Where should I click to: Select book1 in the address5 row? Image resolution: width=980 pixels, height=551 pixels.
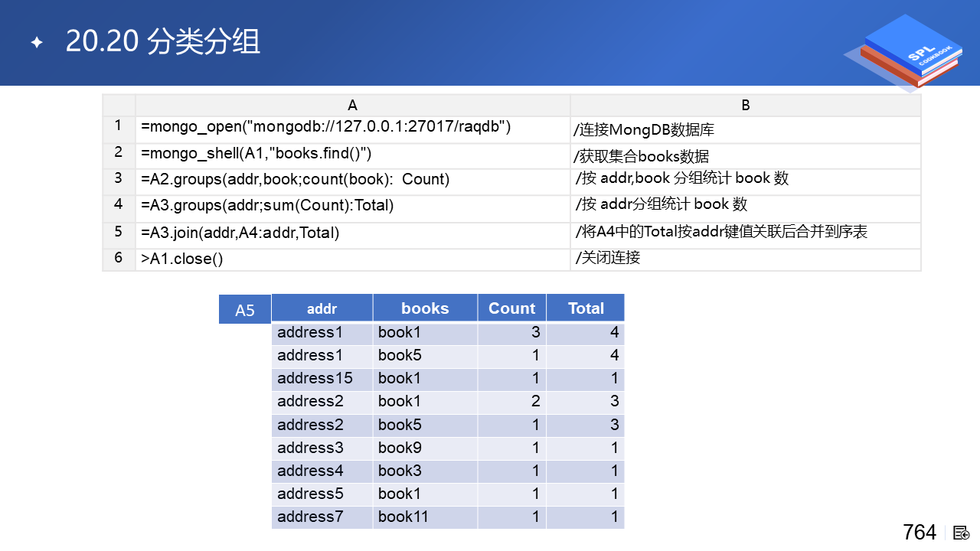[425, 494]
